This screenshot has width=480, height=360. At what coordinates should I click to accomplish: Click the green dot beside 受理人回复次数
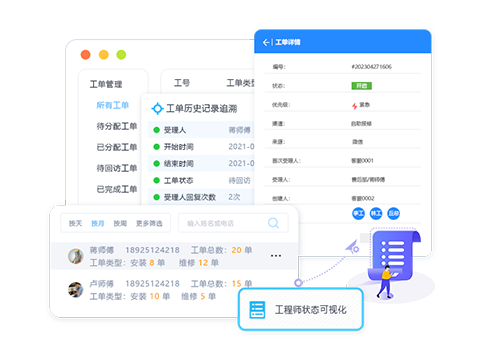tap(156, 197)
